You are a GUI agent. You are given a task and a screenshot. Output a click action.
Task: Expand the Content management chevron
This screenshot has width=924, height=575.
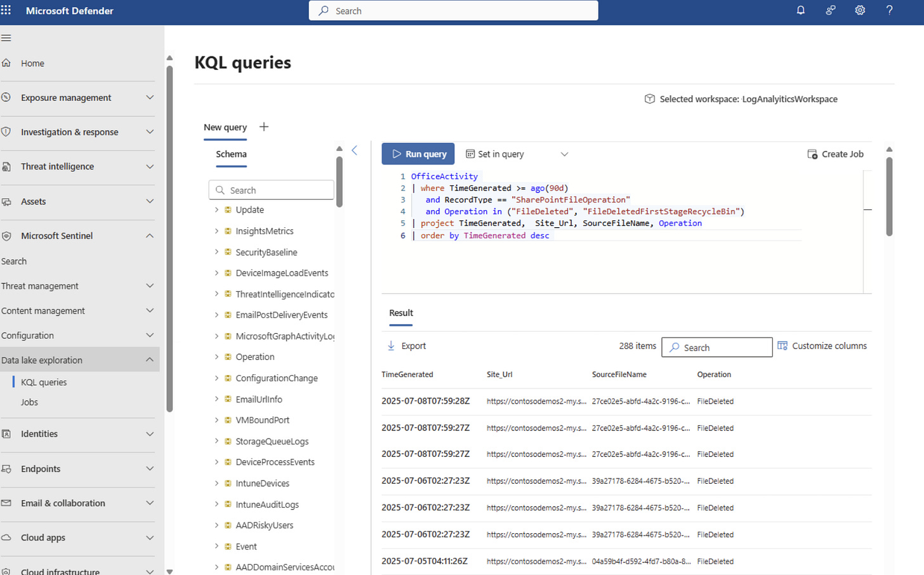pyautogui.click(x=150, y=310)
